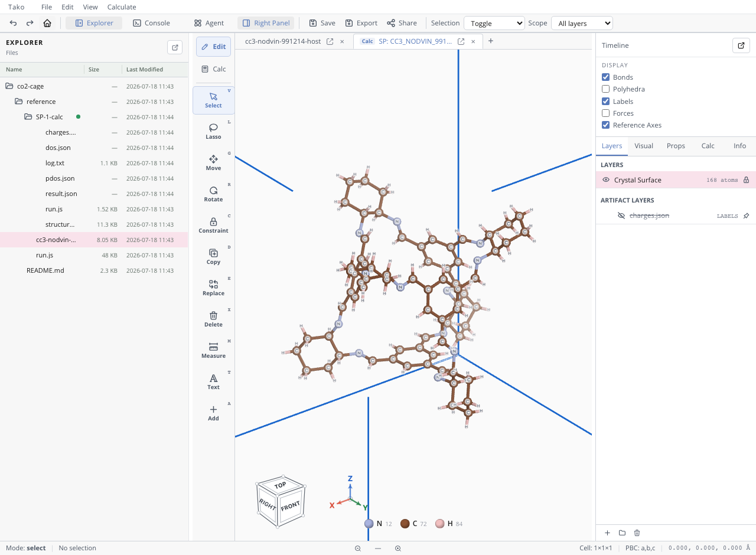Pop out the Timeline panel

click(741, 45)
